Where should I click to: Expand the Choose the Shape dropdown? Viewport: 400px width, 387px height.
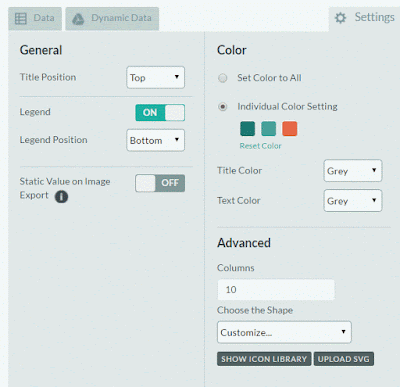coord(284,332)
